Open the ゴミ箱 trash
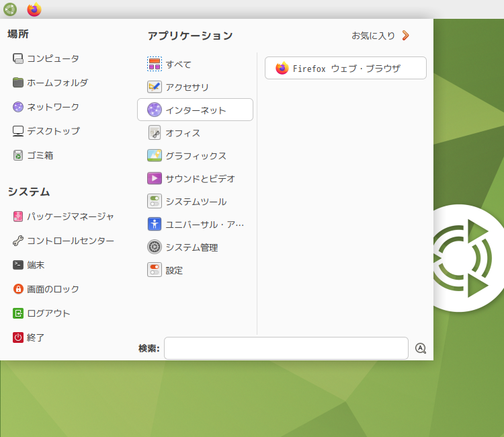The image size is (504, 437). click(33, 155)
